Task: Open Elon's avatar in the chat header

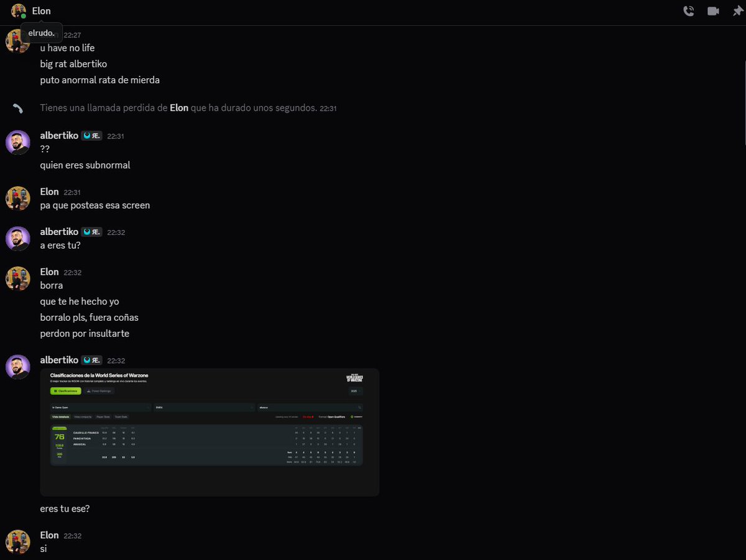Action: pos(18,11)
